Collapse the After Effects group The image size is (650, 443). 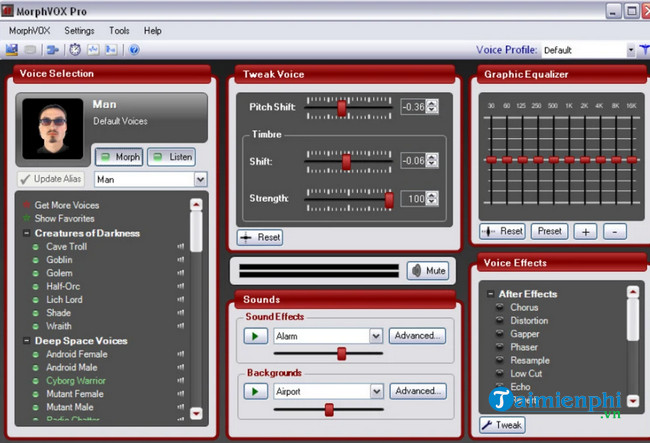click(x=490, y=294)
